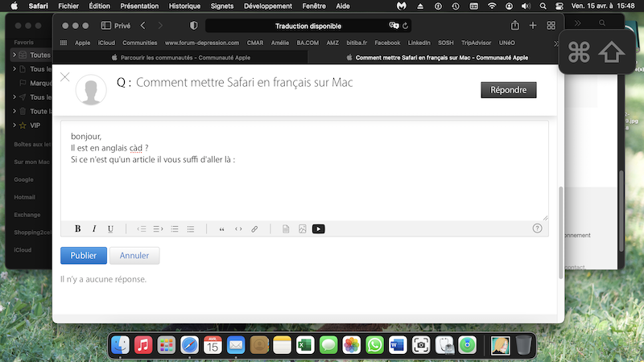Apply italic formatting in the editor

(x=94, y=228)
